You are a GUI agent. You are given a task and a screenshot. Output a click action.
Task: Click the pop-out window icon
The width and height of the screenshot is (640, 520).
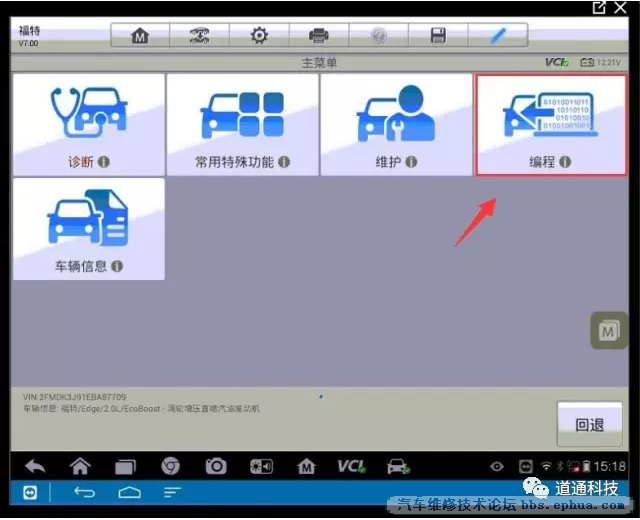(x=599, y=7)
